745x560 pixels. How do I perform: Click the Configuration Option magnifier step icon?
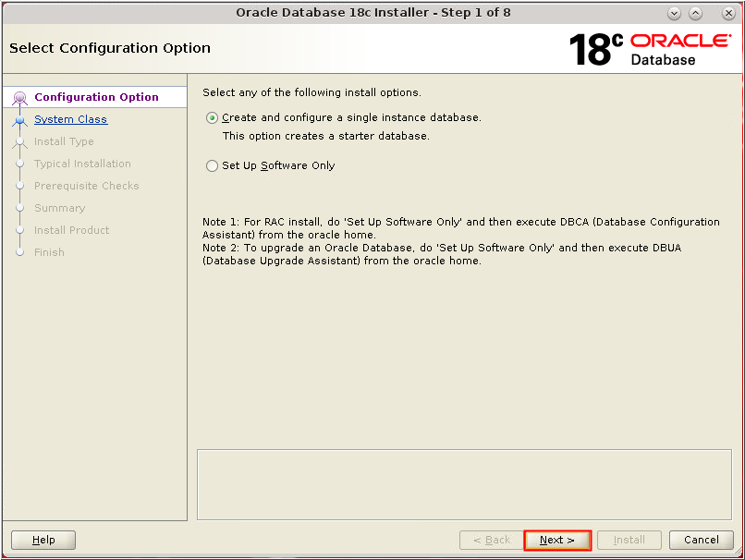(x=20, y=96)
